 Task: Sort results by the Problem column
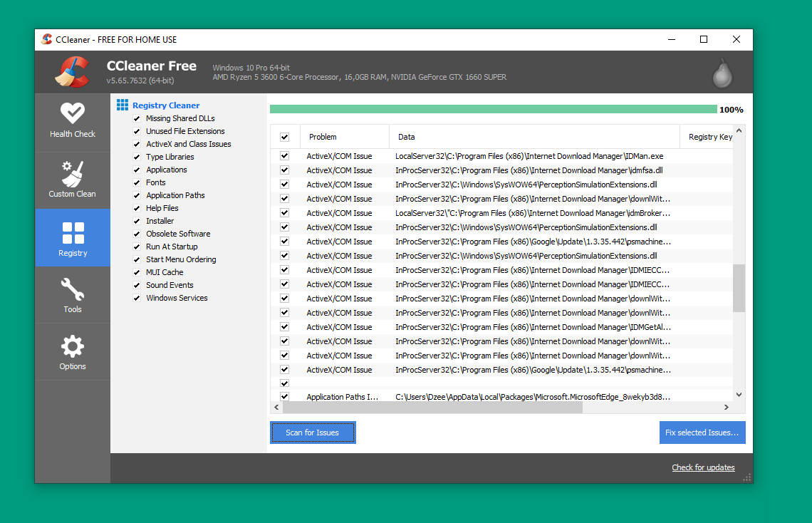click(x=344, y=137)
